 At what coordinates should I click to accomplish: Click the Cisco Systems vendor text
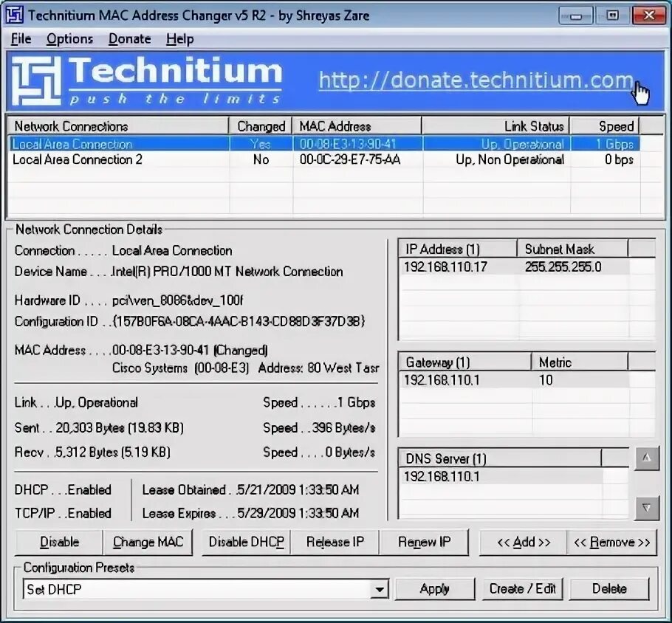point(150,368)
